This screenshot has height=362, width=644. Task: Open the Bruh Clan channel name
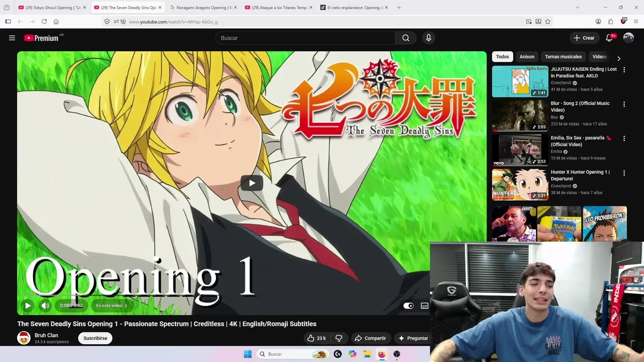[x=46, y=335]
